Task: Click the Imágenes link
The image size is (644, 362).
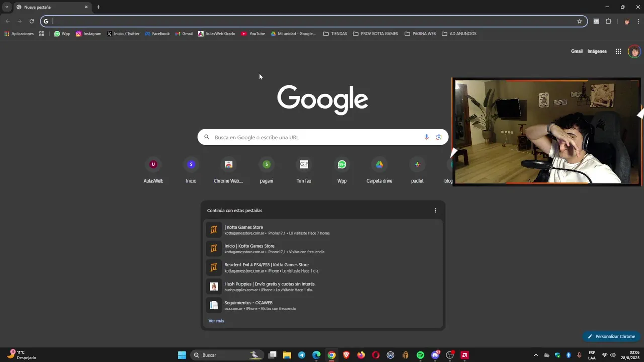Action: point(597,51)
